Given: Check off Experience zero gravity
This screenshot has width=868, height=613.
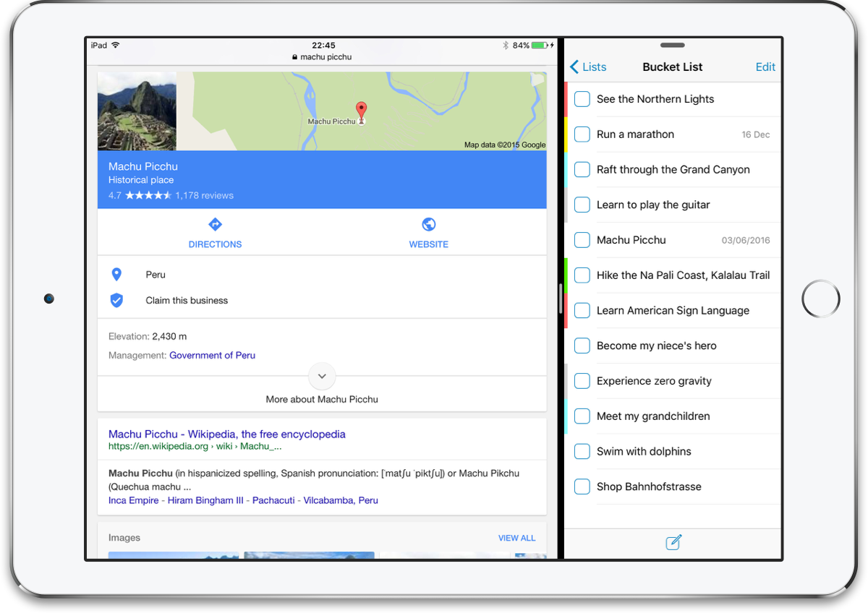Looking at the screenshot, I should [x=582, y=381].
